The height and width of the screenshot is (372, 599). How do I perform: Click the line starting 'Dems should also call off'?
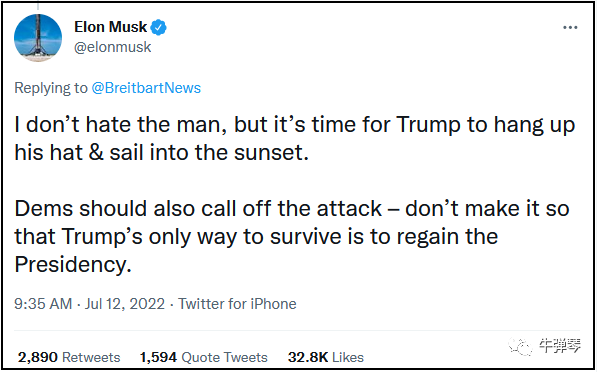click(x=292, y=209)
